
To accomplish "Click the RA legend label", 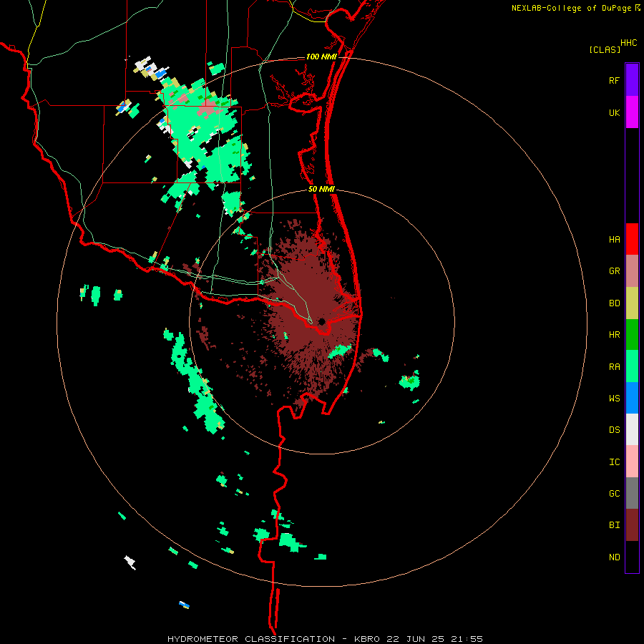I will point(614,367).
